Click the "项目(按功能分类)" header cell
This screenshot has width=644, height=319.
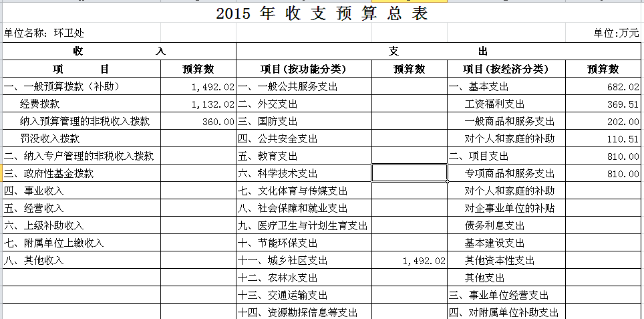304,69
